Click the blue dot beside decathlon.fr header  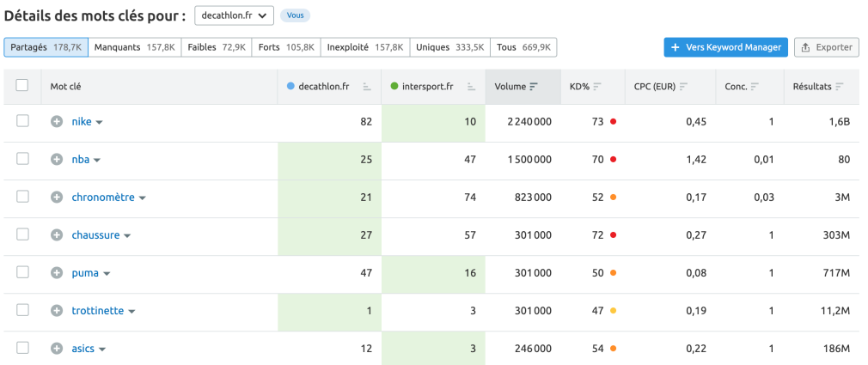coord(290,87)
